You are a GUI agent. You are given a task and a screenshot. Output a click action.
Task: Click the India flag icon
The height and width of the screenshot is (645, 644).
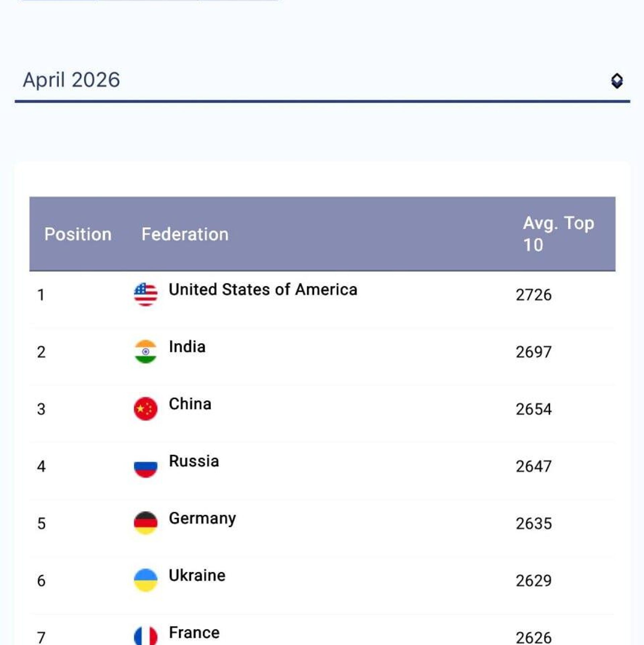(x=146, y=351)
